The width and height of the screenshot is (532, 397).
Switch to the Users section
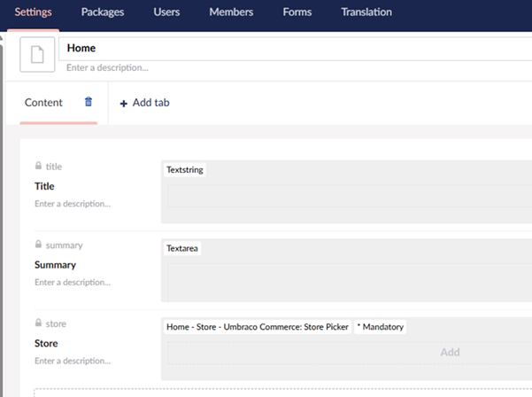[x=166, y=12]
